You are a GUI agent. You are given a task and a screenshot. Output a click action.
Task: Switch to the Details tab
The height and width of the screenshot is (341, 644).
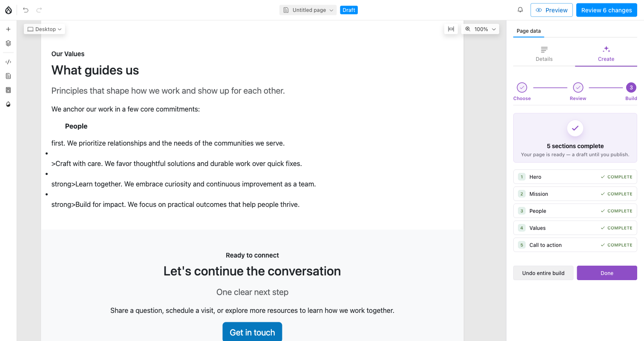(544, 54)
